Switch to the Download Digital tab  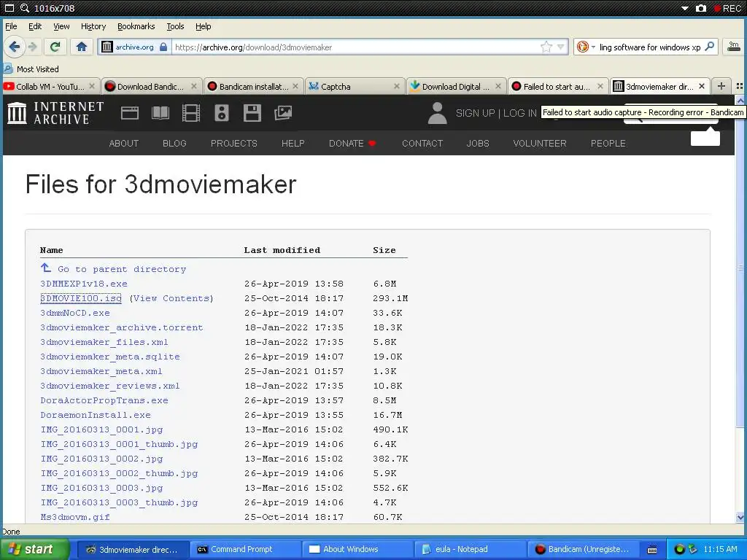click(x=457, y=86)
